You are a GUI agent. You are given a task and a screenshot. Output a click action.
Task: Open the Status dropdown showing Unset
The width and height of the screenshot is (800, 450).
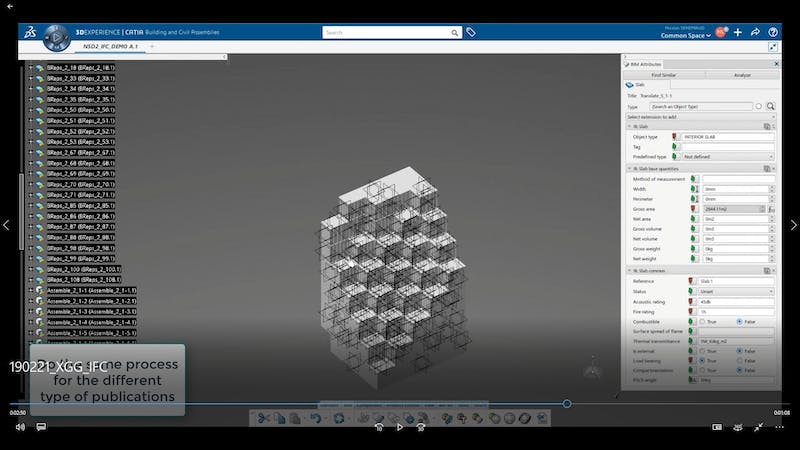[x=737, y=291]
